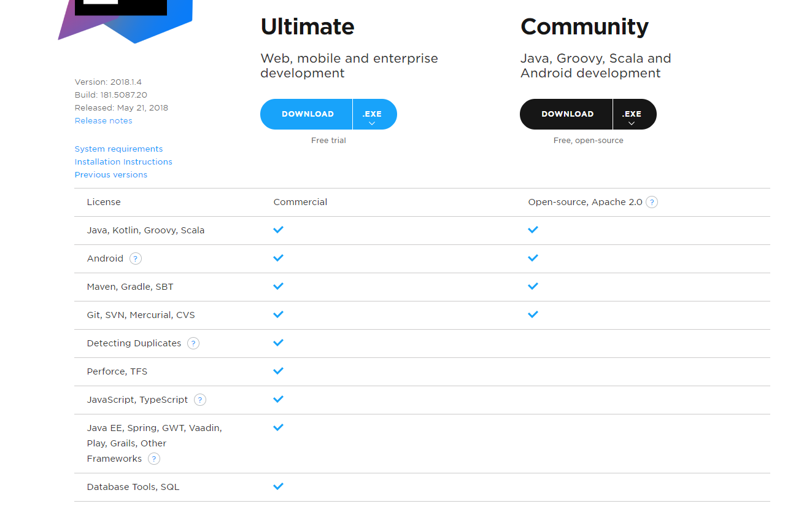This screenshot has height=517, width=812.
Task: Click Ultimate checkmark for Java EE, Spring row
Action: point(278,427)
